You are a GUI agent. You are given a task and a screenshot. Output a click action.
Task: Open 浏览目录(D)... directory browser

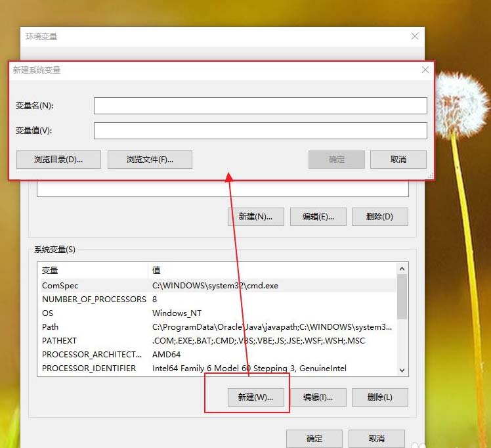pos(58,160)
